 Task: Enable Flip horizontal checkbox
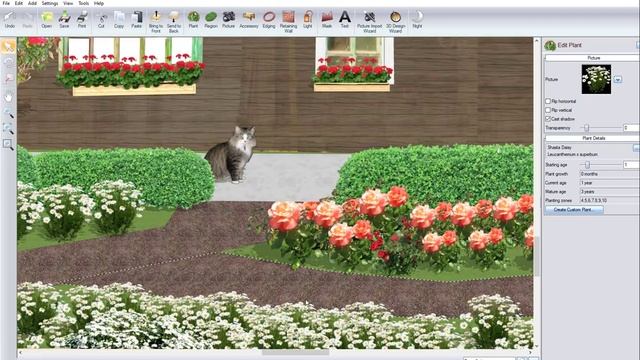(548, 101)
